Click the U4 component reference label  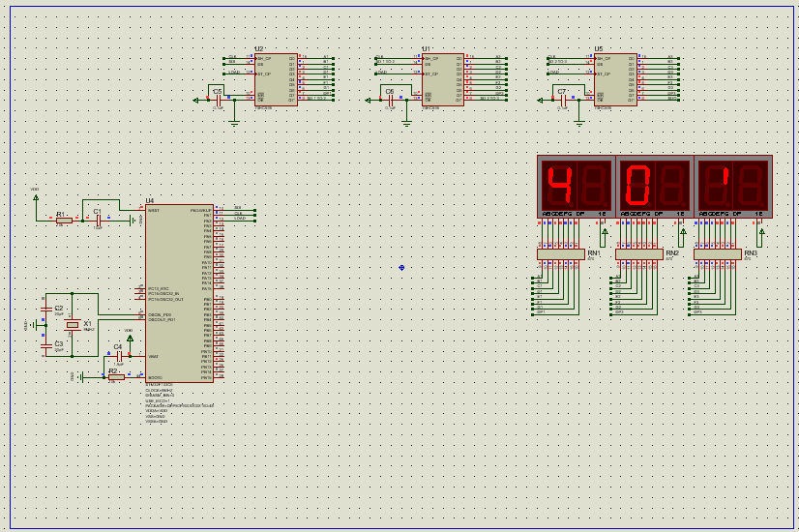pos(149,201)
